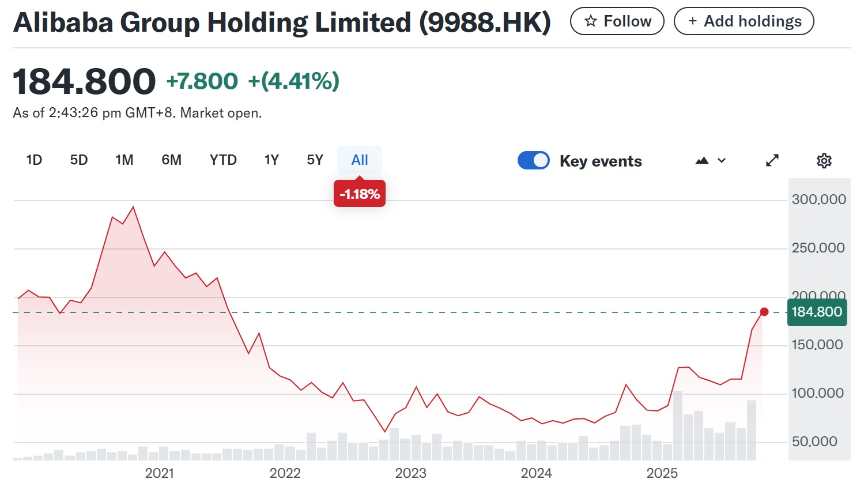Select the 1D time range
The height and width of the screenshot is (487, 868).
(34, 160)
